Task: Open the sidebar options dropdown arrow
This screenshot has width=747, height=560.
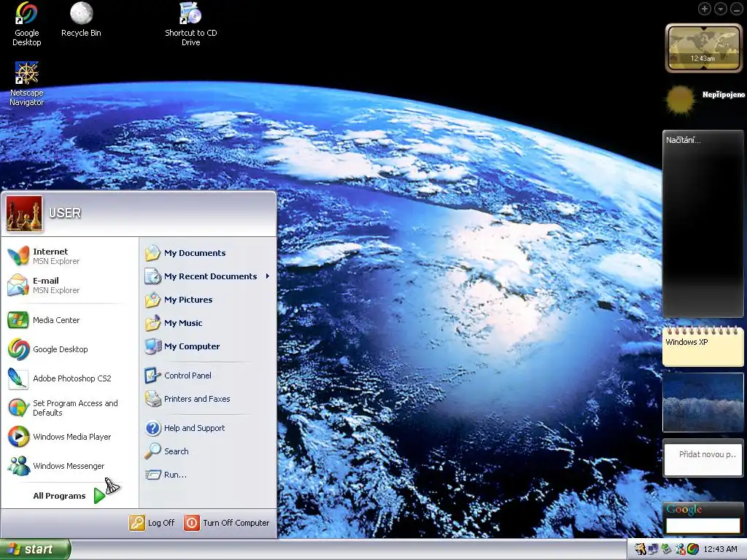Action: tap(721, 9)
